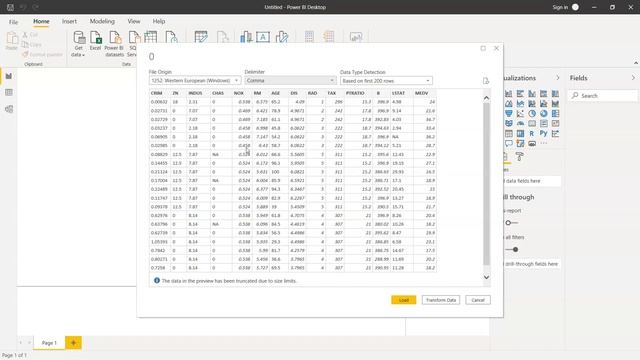Screen dimensions: 640x360
Task: Open the Get data ribbon button
Action: tap(78, 44)
